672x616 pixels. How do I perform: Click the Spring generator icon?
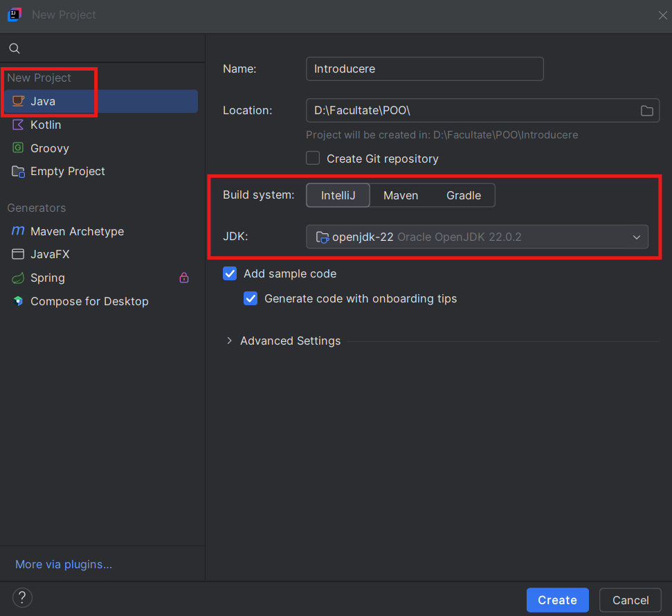pyautogui.click(x=19, y=278)
